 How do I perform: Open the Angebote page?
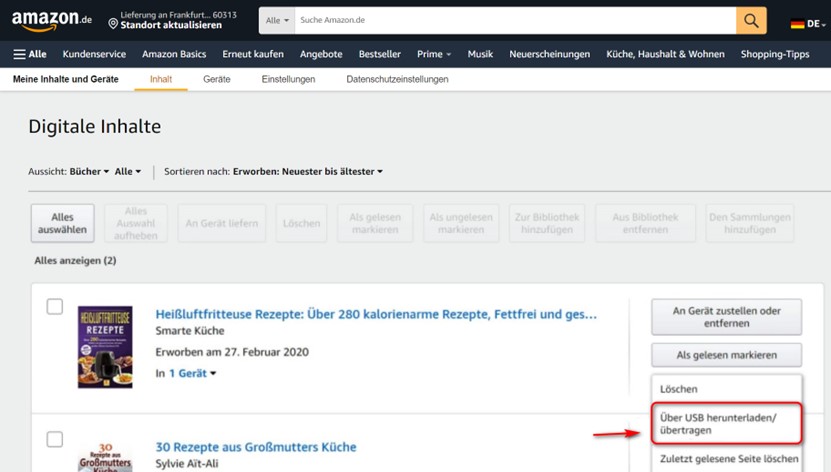(321, 54)
